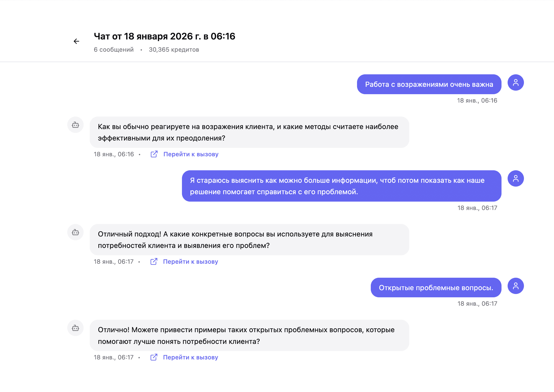Click the 'Отлично! Можете привести примеры' bot message
Viewport: 554px width, 392px height.
[x=249, y=335]
